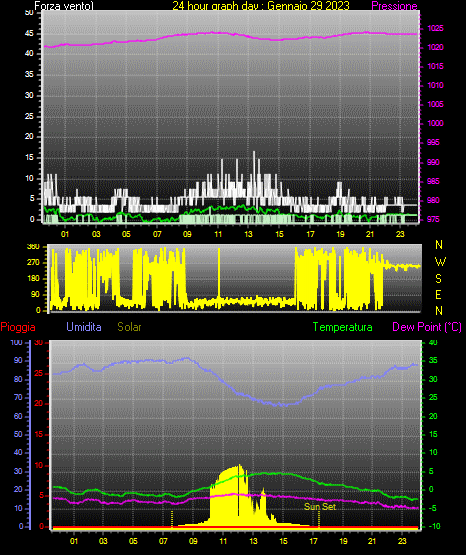
Task: Click the Pressione legend label
Action: (x=394, y=5)
